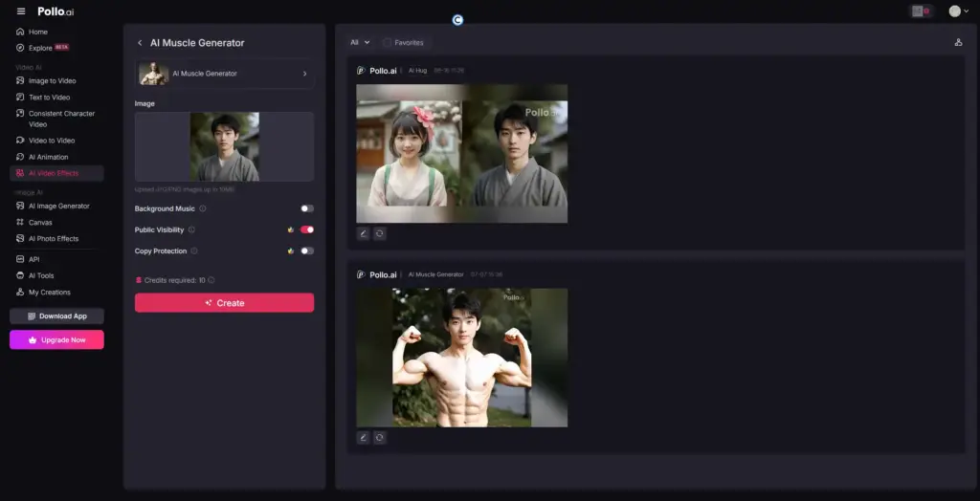Click the pink credits icon before Credits required

click(x=139, y=280)
